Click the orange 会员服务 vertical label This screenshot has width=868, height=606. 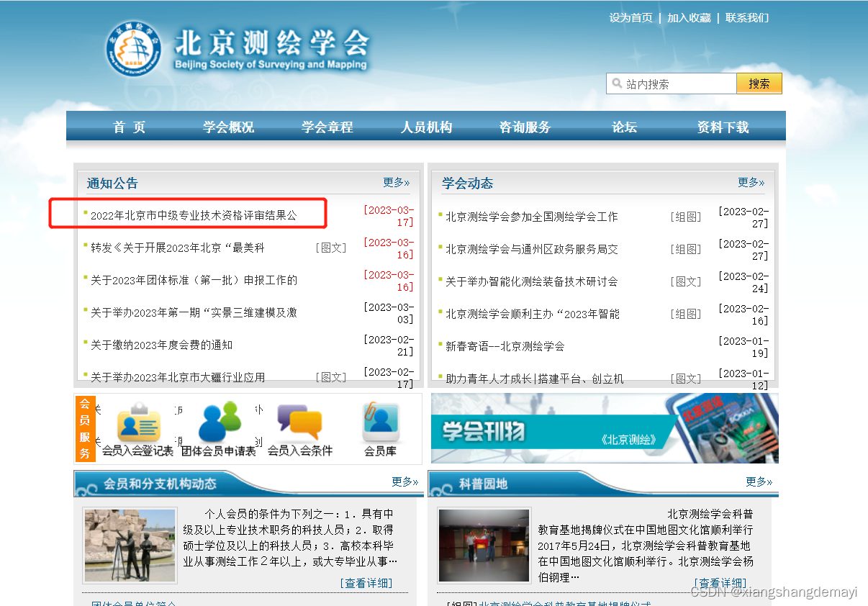pyautogui.click(x=85, y=429)
